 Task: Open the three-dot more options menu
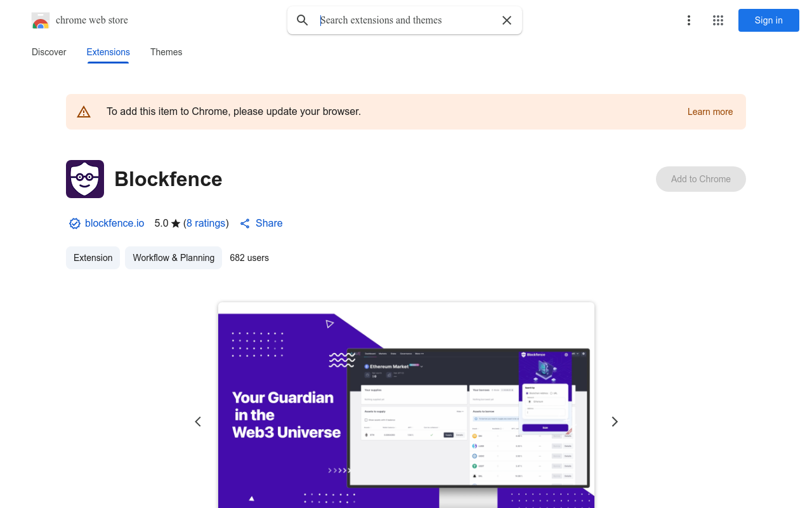click(x=688, y=20)
